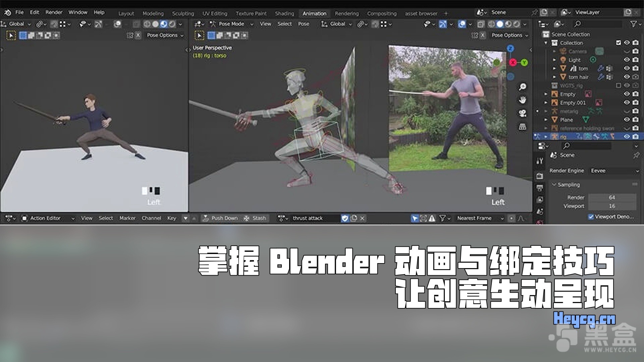Toggle Viewport Denoising checkbox

point(591,217)
